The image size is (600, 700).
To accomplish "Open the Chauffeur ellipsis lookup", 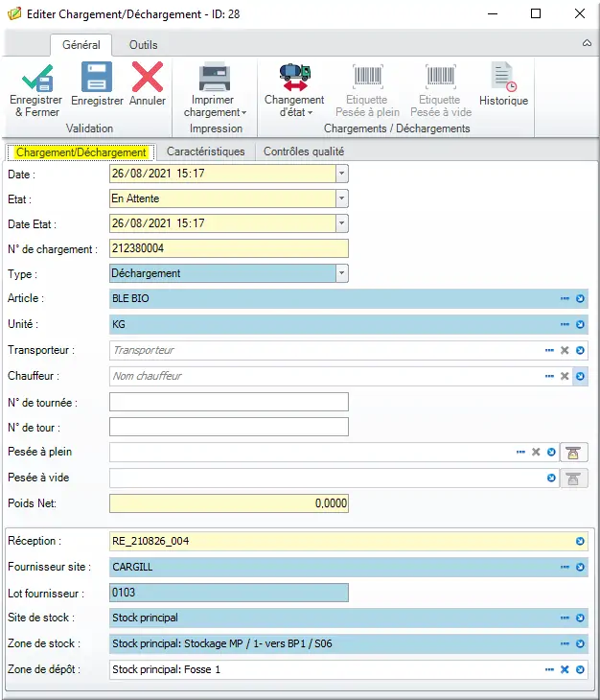I will (549, 376).
